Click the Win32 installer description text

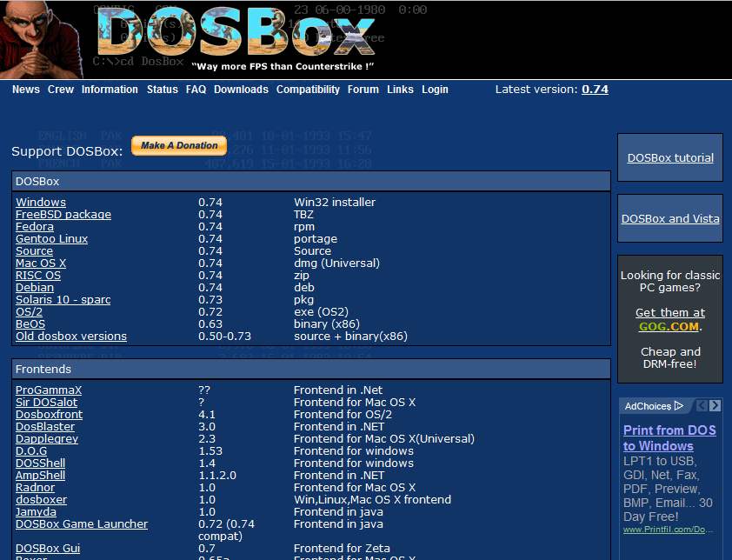click(x=335, y=203)
